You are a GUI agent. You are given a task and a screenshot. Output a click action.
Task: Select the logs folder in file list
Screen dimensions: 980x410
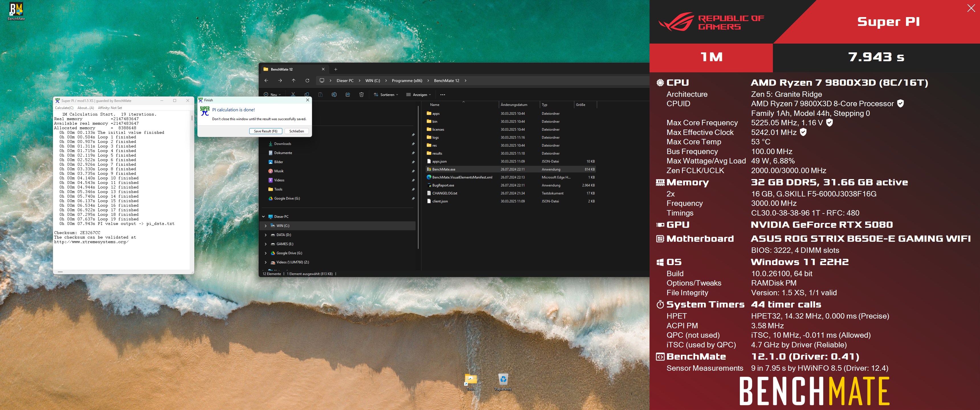511,137
